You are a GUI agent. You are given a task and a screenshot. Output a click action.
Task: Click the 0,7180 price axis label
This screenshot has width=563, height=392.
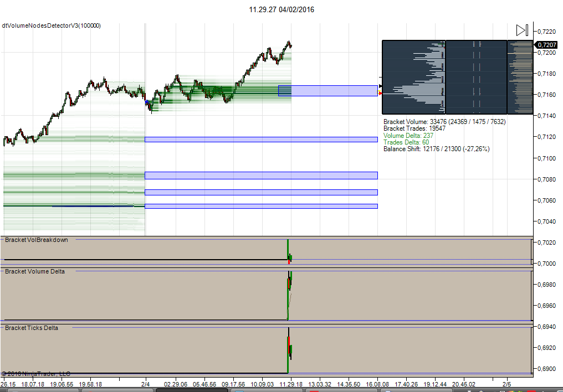pos(546,74)
